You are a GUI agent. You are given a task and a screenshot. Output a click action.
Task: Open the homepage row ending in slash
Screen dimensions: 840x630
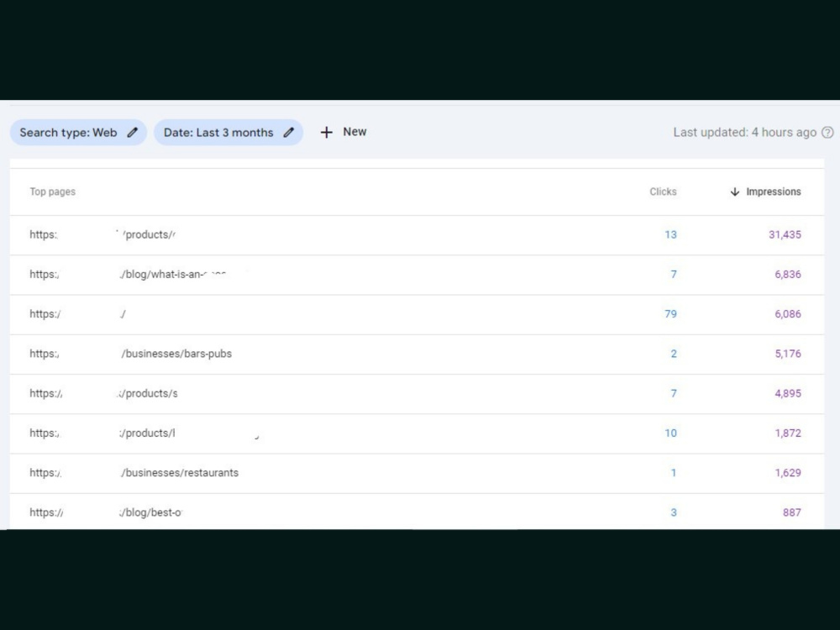pyautogui.click(x=417, y=314)
